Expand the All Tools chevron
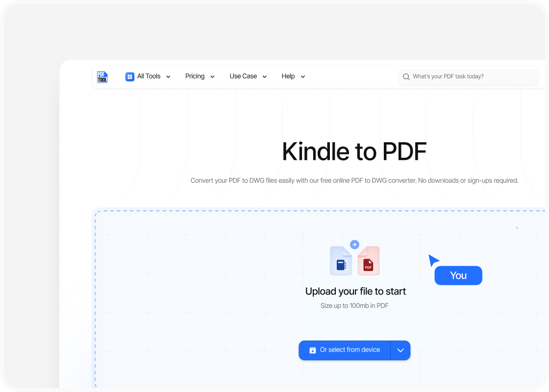The image size is (549, 392). [x=168, y=76]
